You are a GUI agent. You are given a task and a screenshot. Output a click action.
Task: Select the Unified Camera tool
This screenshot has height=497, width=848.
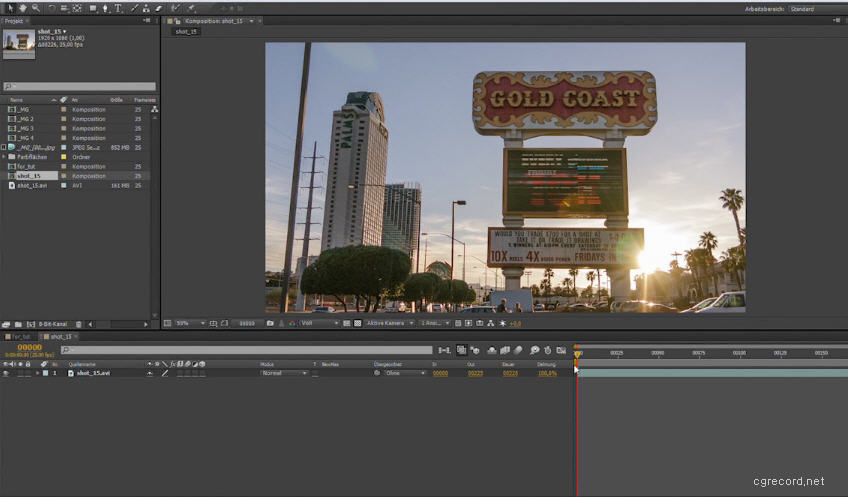pyautogui.click(x=64, y=8)
